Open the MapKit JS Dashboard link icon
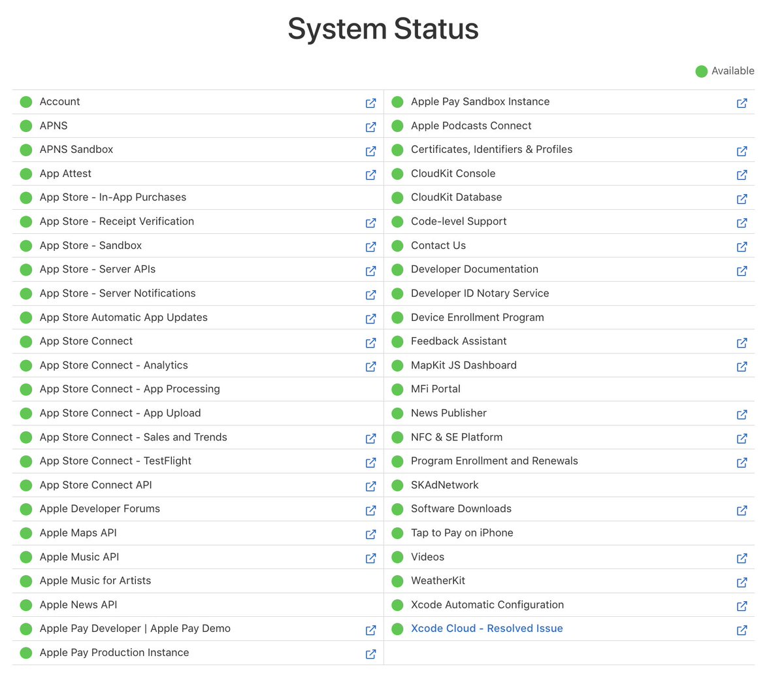This screenshot has height=675, width=784. [x=742, y=367]
